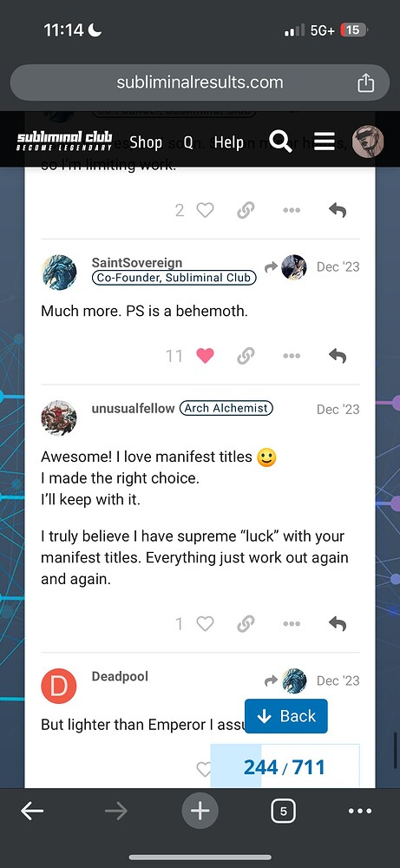Screen dimensions: 400x868
Task: Like the top post with 2 likes
Action: pos(206,210)
